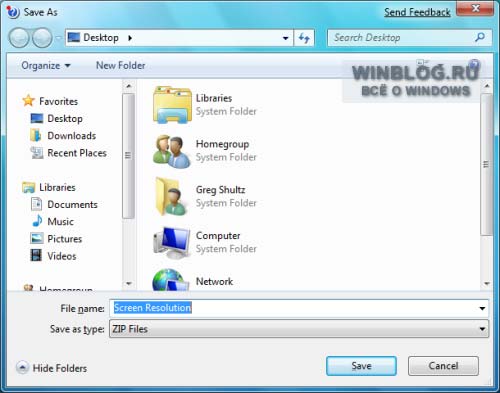This screenshot has width=500, height=393.
Task: Click the Music note icon
Action: click(37, 221)
